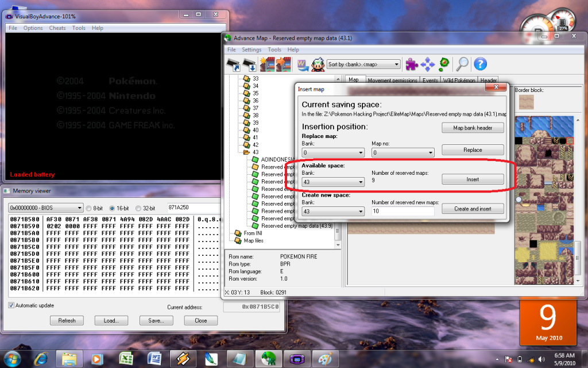
Task: Click the Load ROM icon in Advance Map toolbar
Action: coord(234,64)
